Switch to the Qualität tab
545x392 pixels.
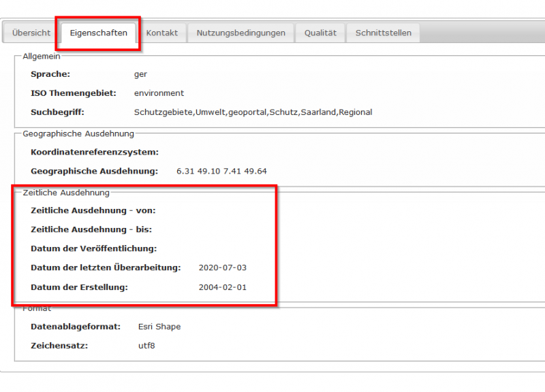click(320, 33)
